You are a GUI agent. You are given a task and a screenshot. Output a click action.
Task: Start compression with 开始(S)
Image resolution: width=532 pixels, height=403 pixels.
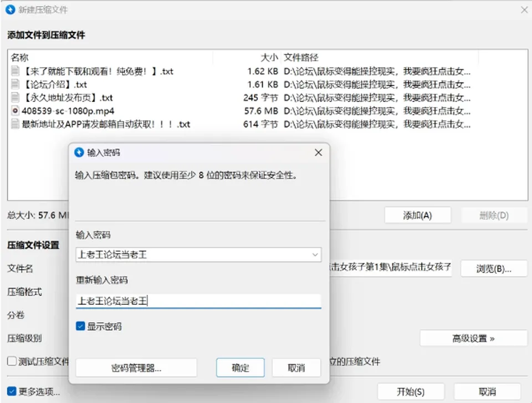[x=411, y=392]
